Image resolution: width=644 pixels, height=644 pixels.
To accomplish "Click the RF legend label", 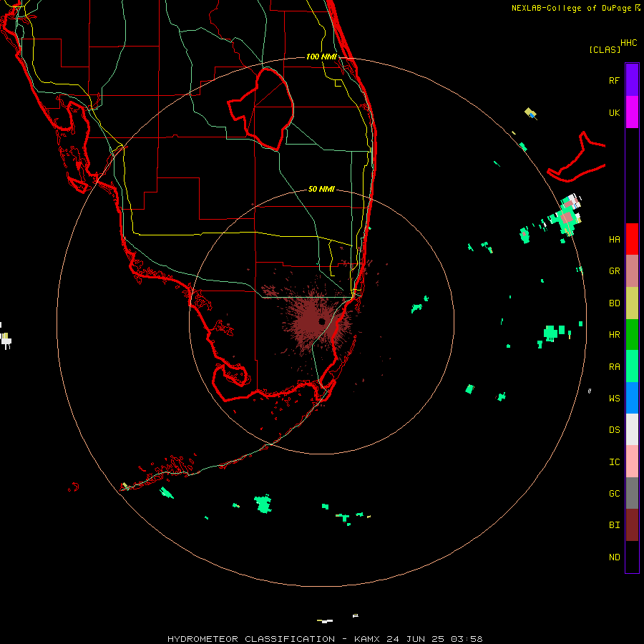I will pos(614,80).
